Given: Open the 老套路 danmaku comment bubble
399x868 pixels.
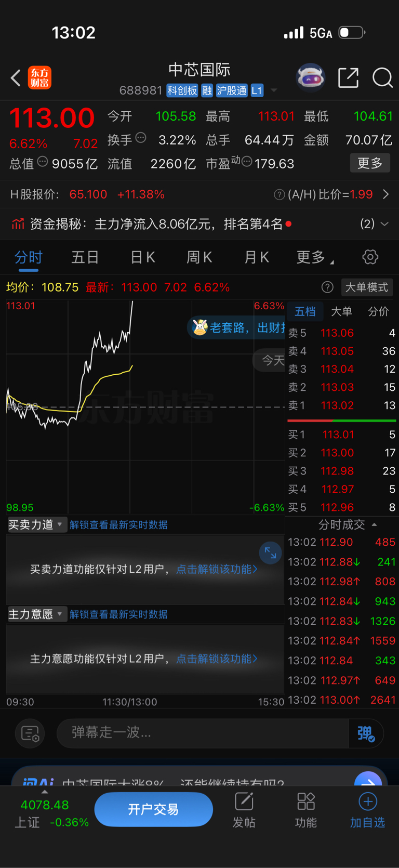Looking at the screenshot, I should click(x=236, y=327).
